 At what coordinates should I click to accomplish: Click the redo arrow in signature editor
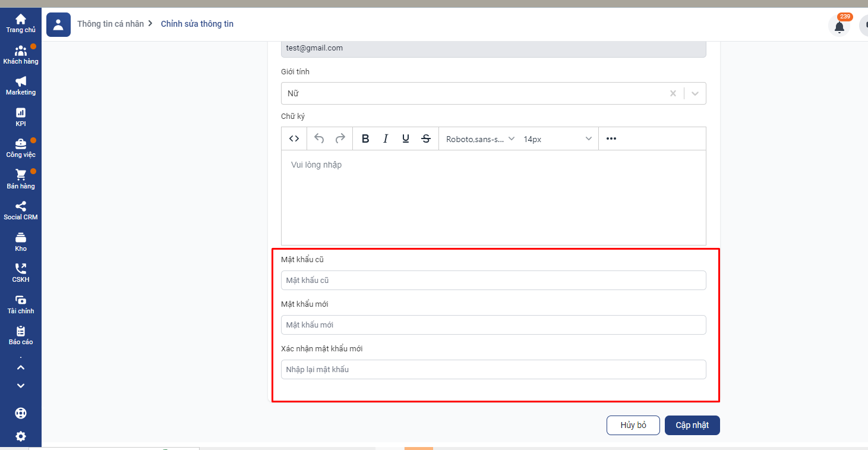click(340, 139)
